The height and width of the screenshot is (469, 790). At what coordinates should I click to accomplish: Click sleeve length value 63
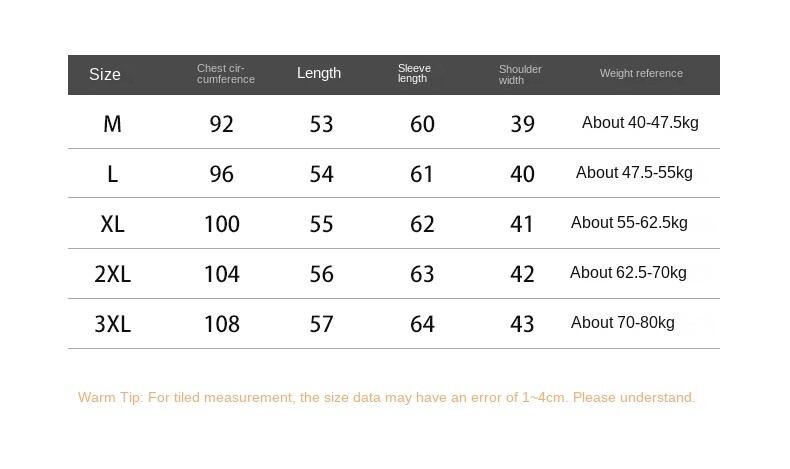422,274
